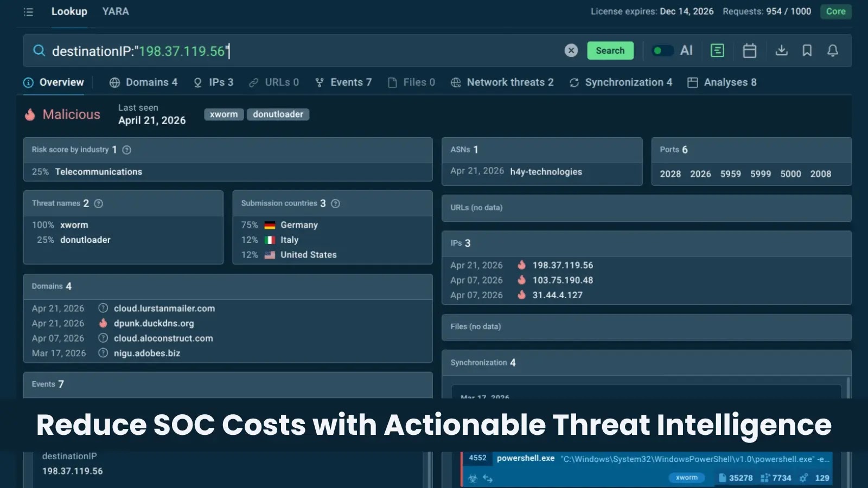
Task: Open domain cloud.lurstanmailer.com
Action: (164, 309)
